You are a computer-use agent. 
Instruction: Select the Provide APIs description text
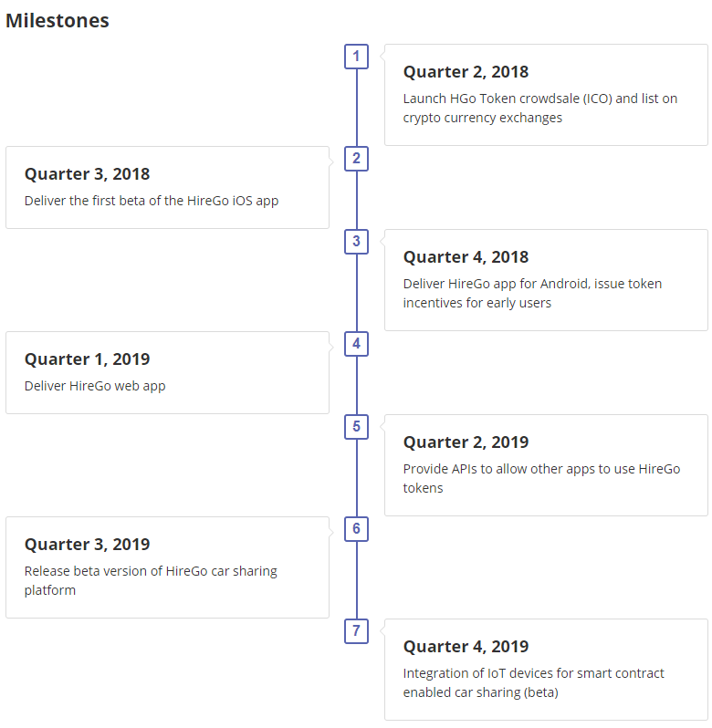click(541, 479)
